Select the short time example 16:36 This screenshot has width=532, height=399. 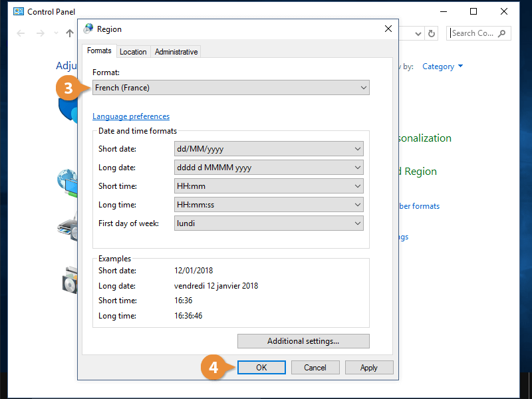coord(184,301)
